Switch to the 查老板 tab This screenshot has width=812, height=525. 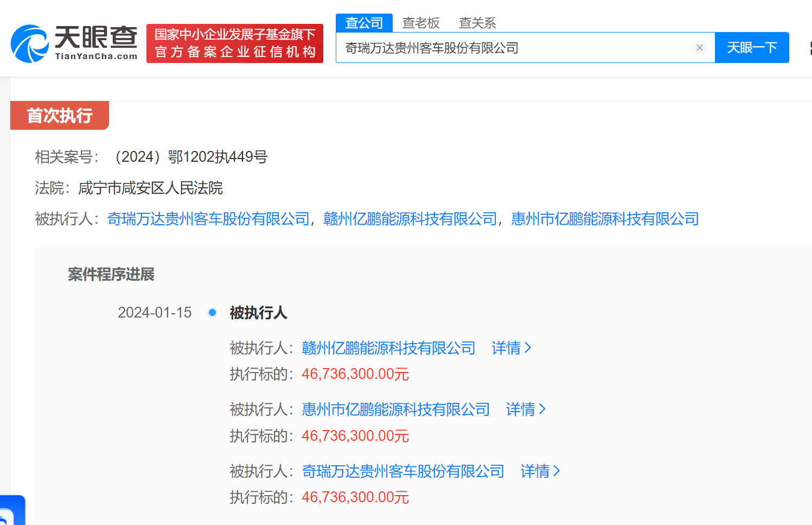point(421,23)
